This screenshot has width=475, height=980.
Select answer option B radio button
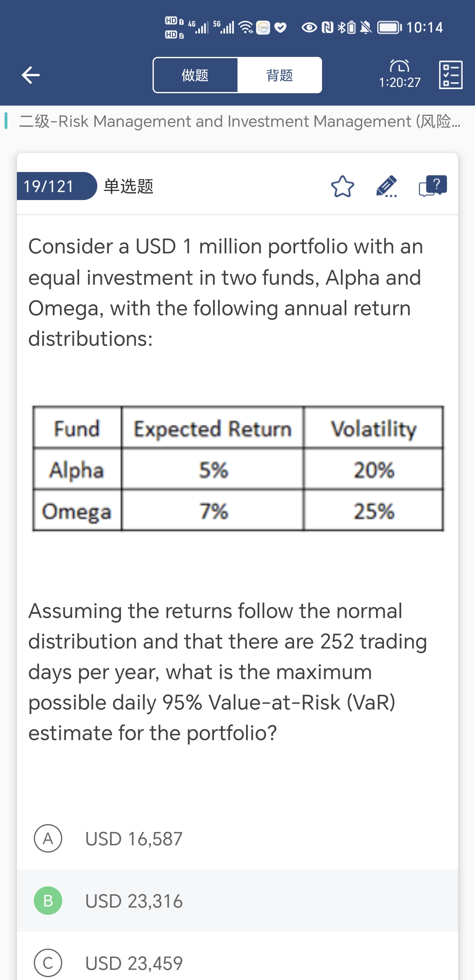pos(48,901)
